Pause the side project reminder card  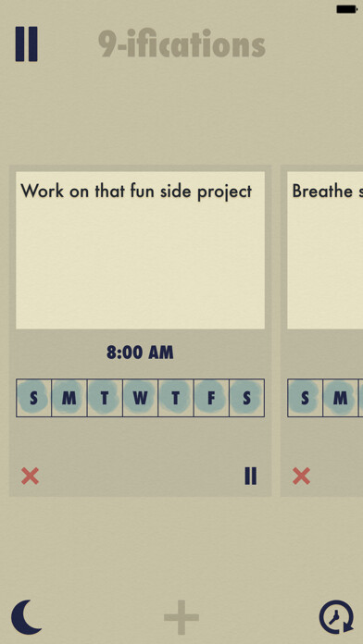251,476
